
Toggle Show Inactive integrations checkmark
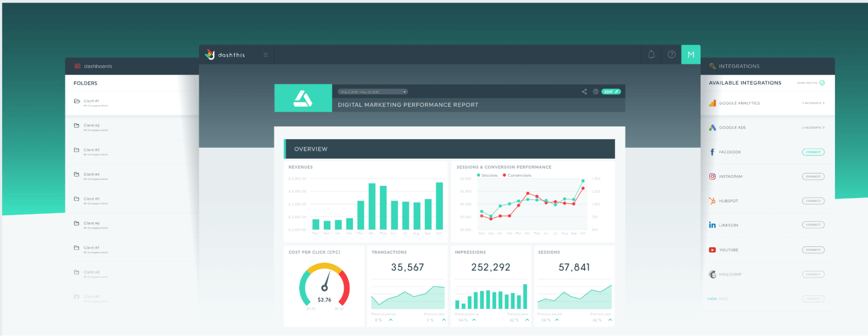(822, 83)
